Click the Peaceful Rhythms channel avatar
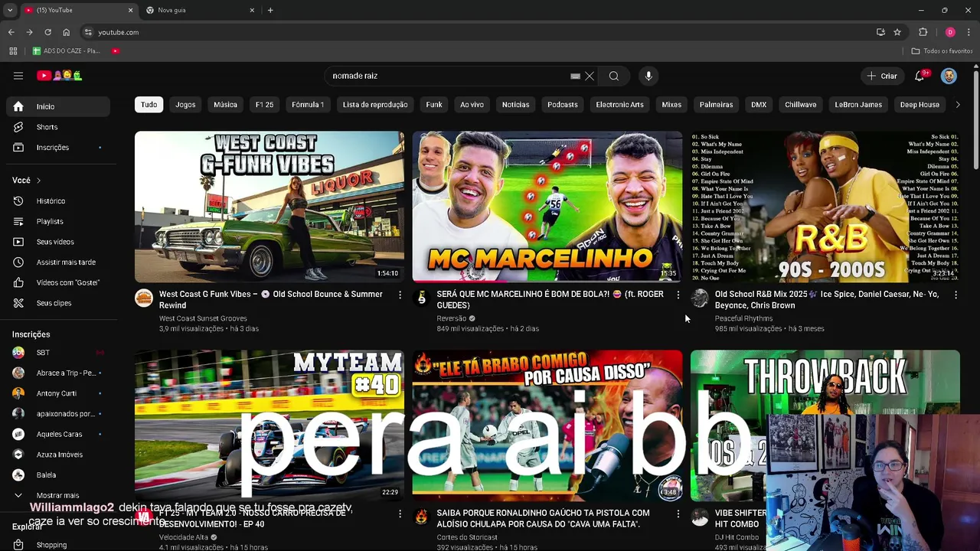The image size is (980, 551). click(x=699, y=298)
